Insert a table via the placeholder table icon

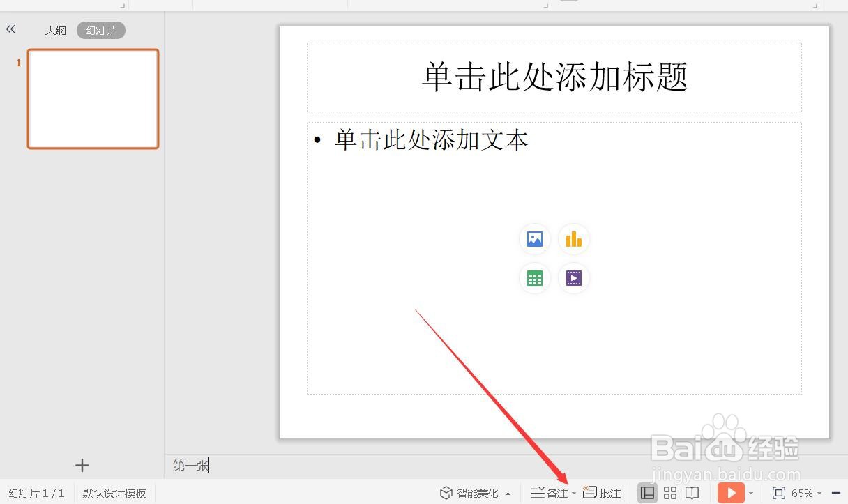[x=535, y=278]
